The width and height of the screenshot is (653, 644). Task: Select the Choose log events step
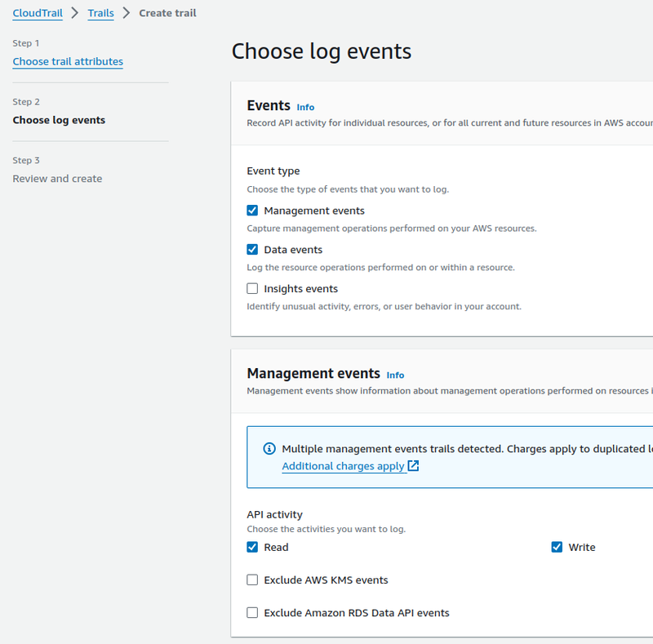point(59,120)
